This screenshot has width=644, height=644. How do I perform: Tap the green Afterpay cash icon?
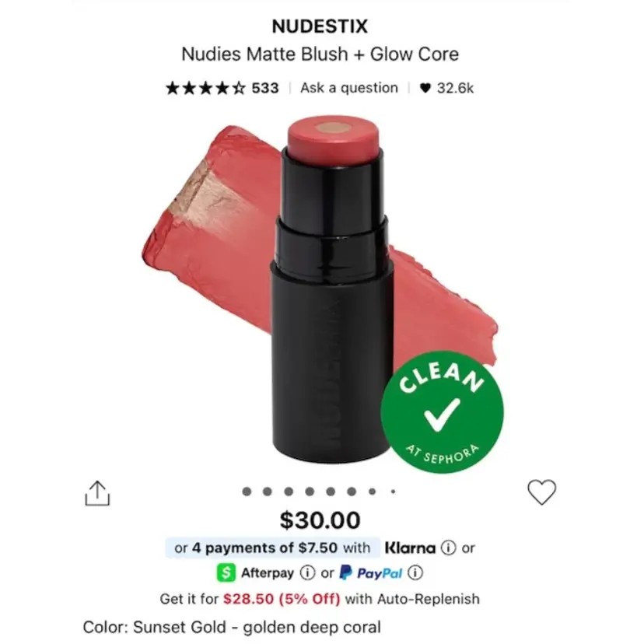coord(226,572)
